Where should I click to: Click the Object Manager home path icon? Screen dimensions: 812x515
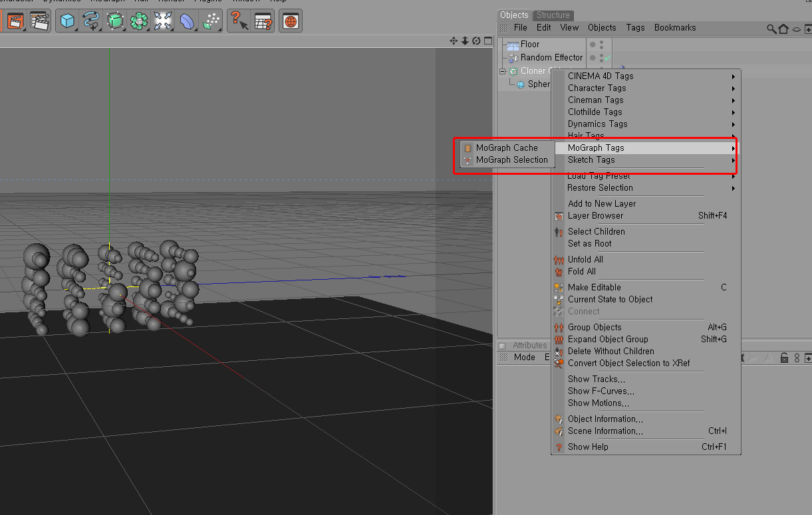click(x=783, y=29)
